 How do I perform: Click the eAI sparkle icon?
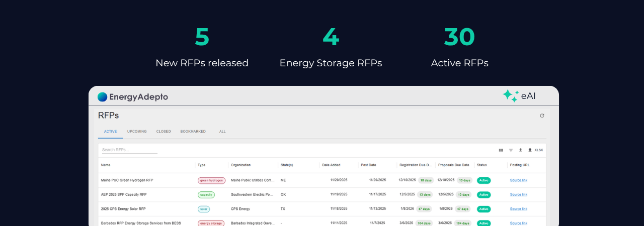510,95
